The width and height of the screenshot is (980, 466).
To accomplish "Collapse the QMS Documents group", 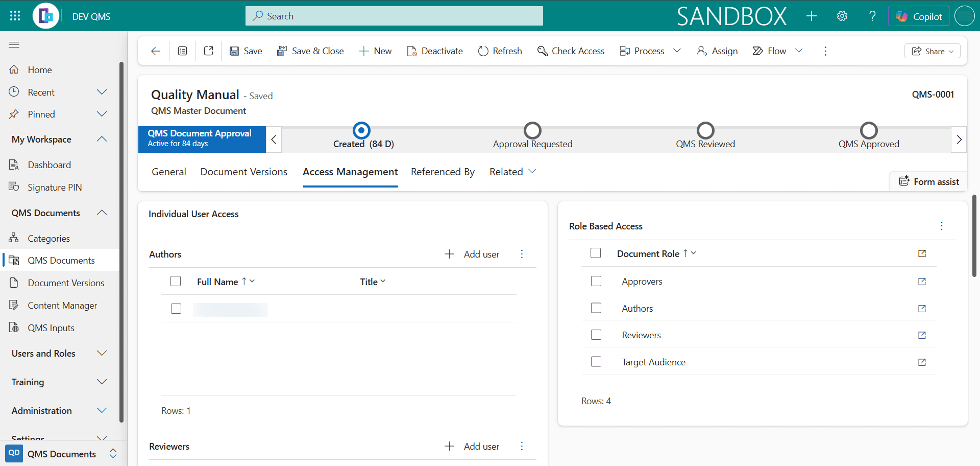I will 102,213.
